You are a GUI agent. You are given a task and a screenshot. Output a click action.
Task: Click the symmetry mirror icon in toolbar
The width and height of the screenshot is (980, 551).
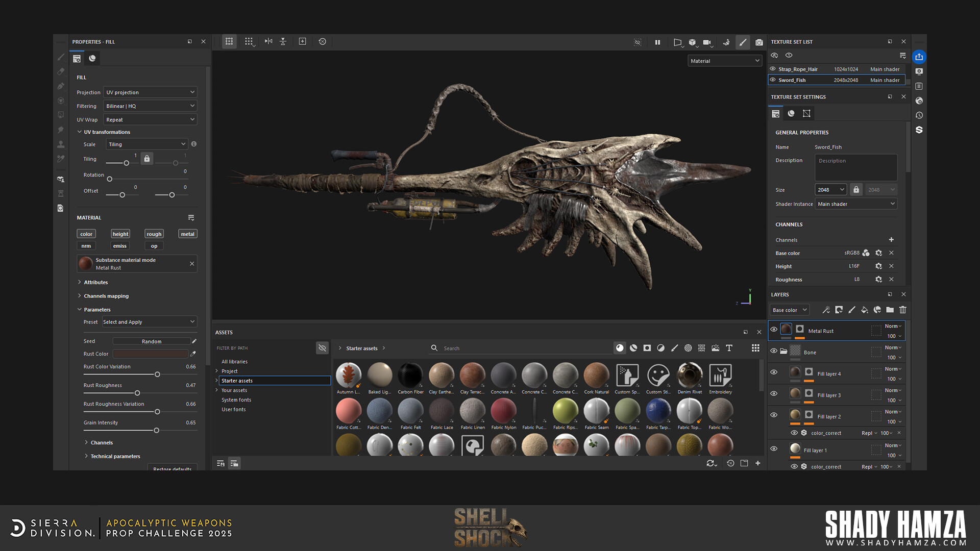tap(268, 41)
